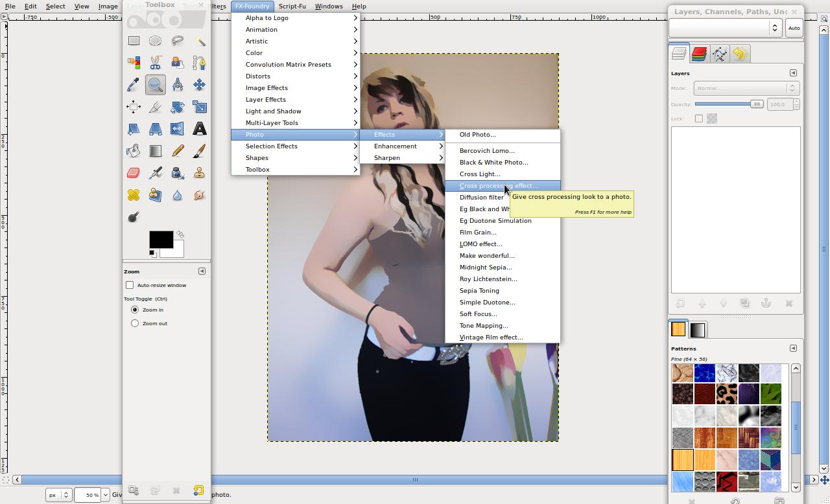Open the layer Mode dropdown
830x504 pixels.
(x=746, y=87)
